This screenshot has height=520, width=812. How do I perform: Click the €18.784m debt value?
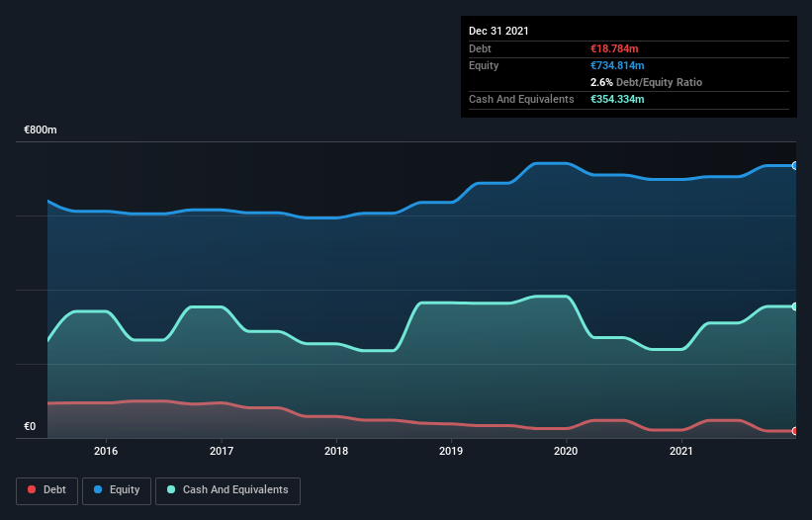(614, 48)
